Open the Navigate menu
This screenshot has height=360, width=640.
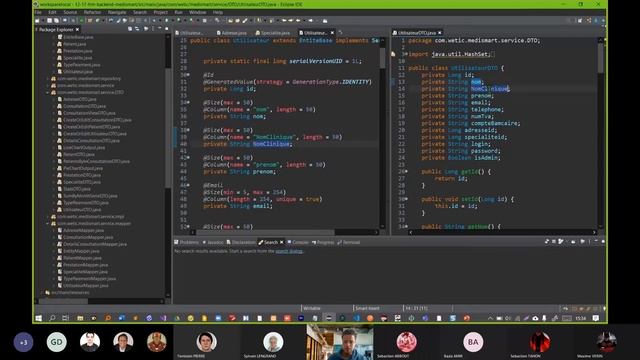point(117,12)
